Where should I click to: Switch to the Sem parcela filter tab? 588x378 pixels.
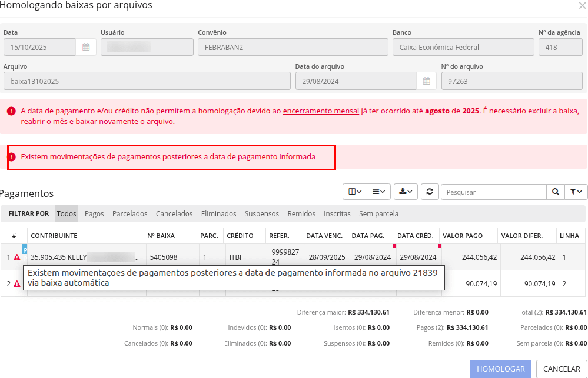[x=378, y=213]
